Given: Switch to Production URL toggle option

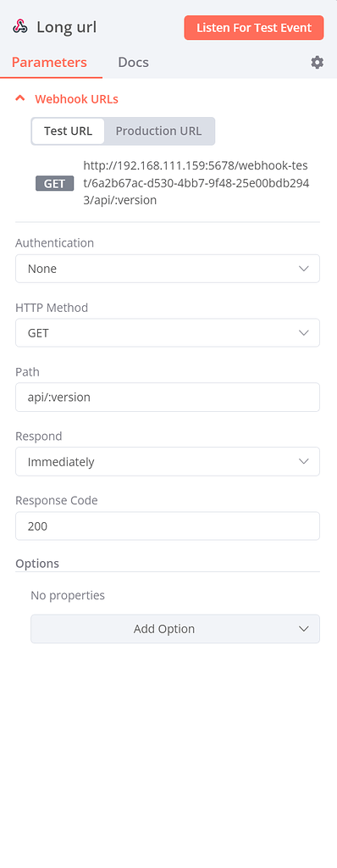Looking at the screenshot, I should (x=159, y=131).
